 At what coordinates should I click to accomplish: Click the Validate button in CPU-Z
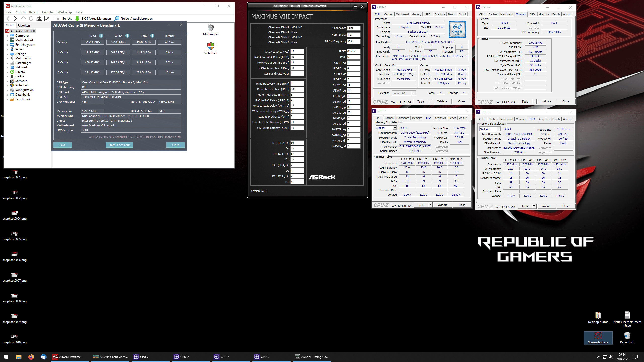[442, 101]
